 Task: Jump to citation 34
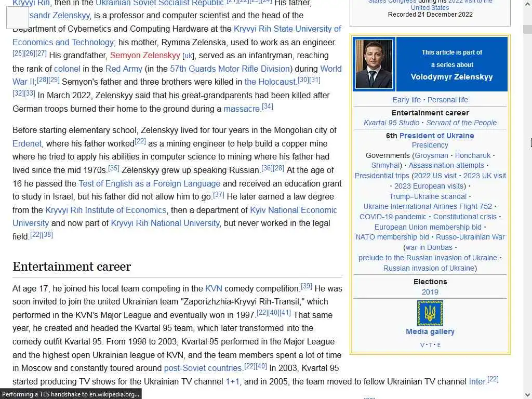tap(268, 106)
